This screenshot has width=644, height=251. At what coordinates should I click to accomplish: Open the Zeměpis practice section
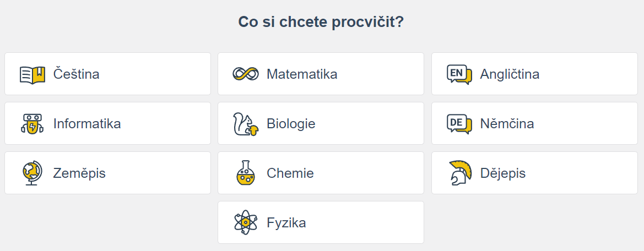tap(79, 173)
